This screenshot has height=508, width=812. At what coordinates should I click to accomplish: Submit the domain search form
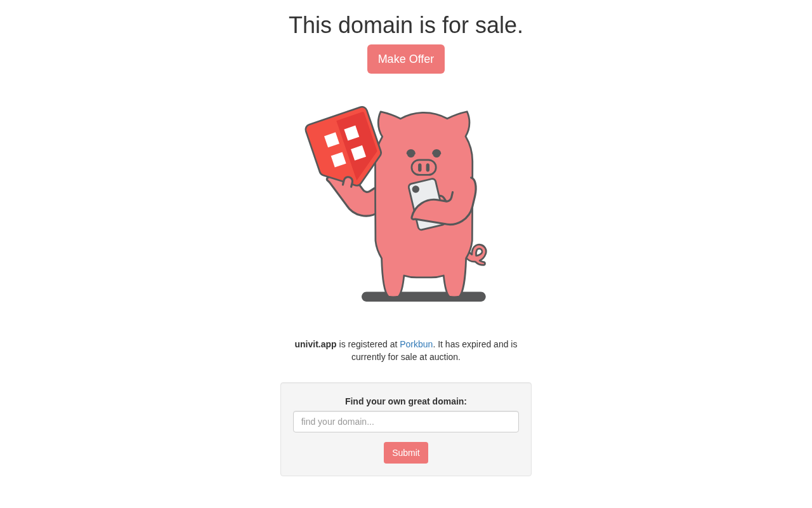tap(406, 453)
